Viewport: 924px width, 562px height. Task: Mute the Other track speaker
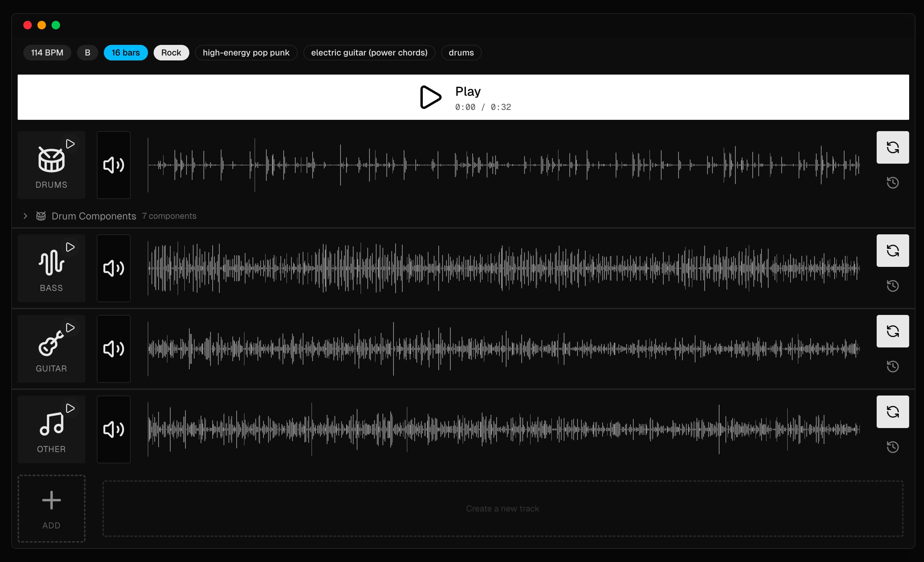point(114,429)
